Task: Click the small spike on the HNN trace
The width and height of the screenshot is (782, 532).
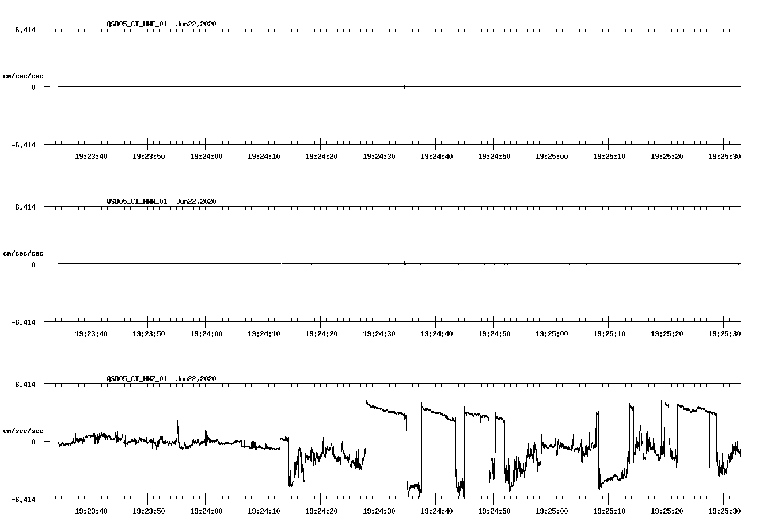Action: [x=405, y=264]
